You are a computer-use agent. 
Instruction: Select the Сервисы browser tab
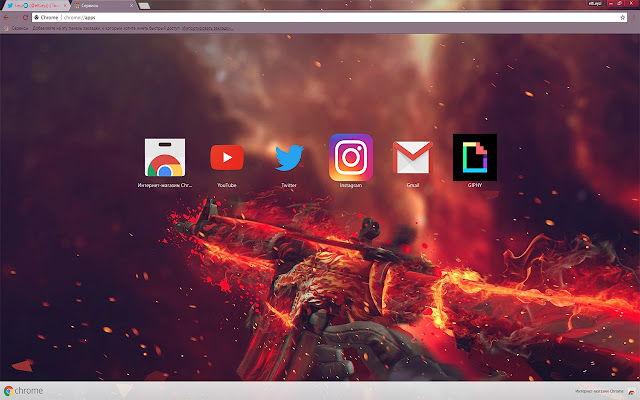(102, 6)
